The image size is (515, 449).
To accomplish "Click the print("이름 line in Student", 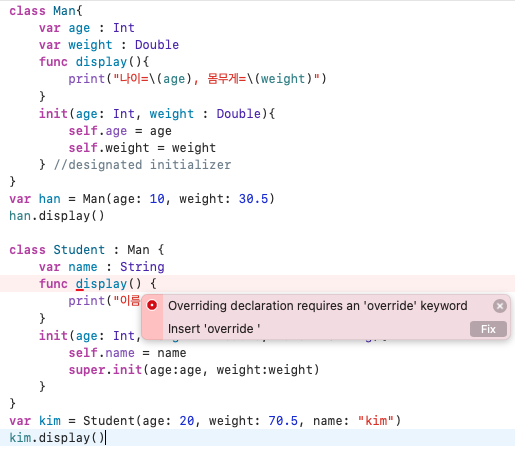I will coord(104,301).
